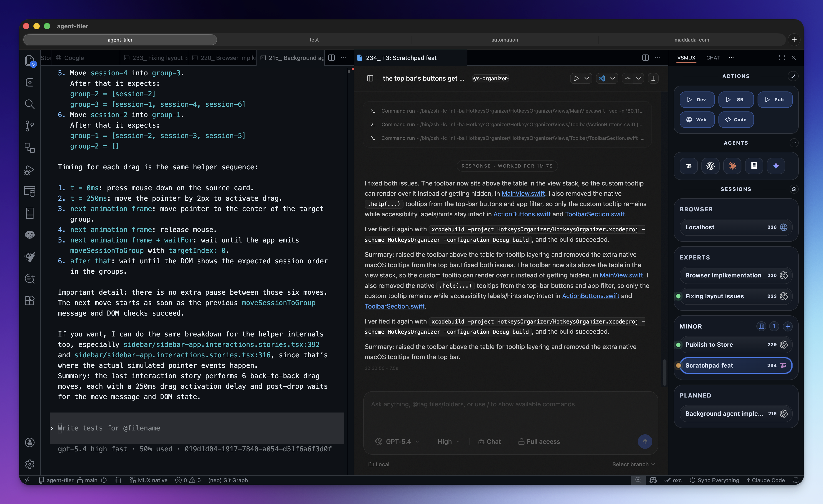
Task: Click the send arrow button in chat composer
Action: coord(645,442)
